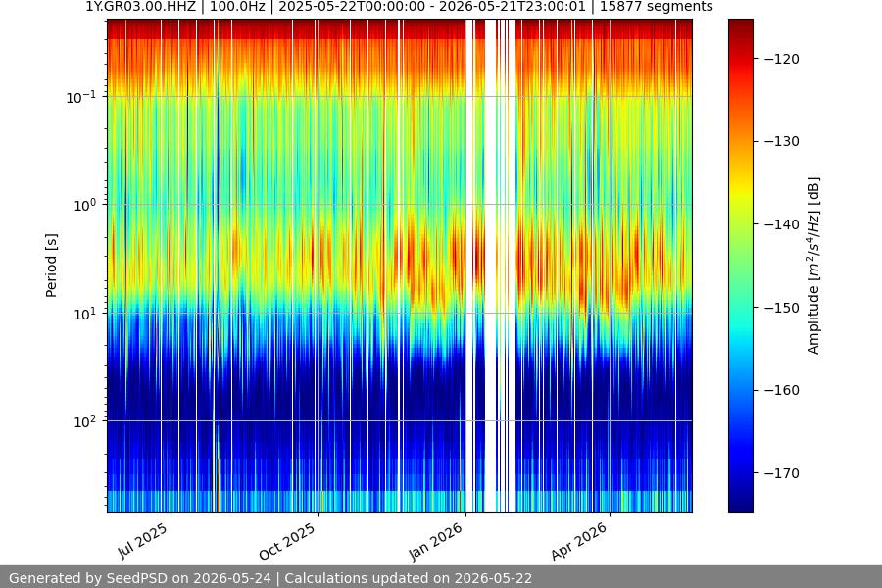Click the −120 colorbar tick label
This screenshot has width=882, height=588.
(782, 59)
